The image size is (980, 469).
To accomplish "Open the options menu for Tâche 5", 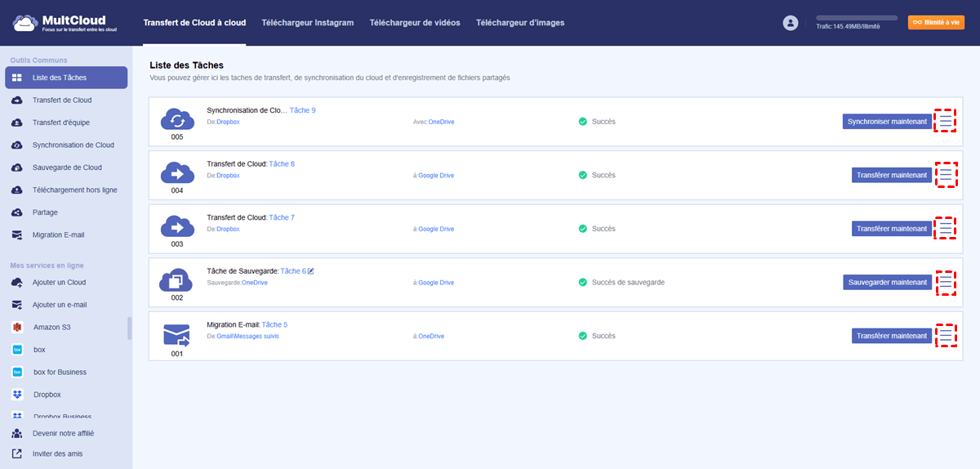I will (946, 335).
